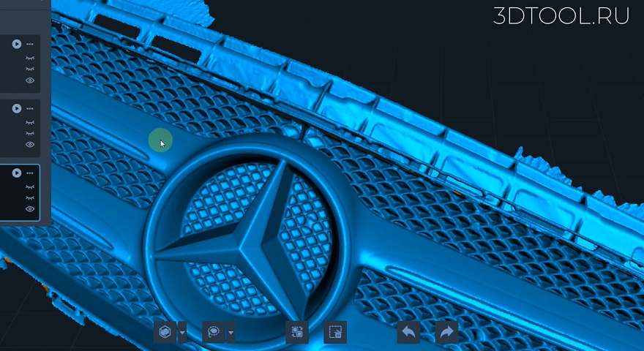Click the undo arrow button

point(408,332)
